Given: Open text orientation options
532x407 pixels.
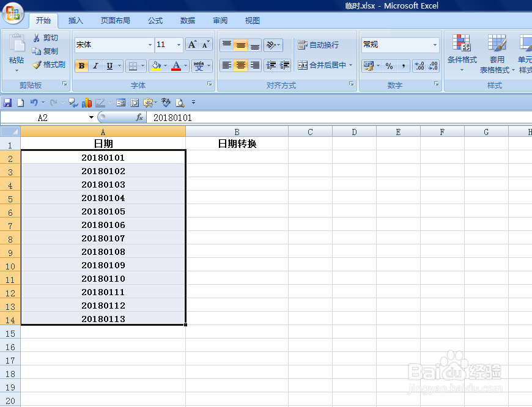Looking at the screenshot, I should click(273, 45).
